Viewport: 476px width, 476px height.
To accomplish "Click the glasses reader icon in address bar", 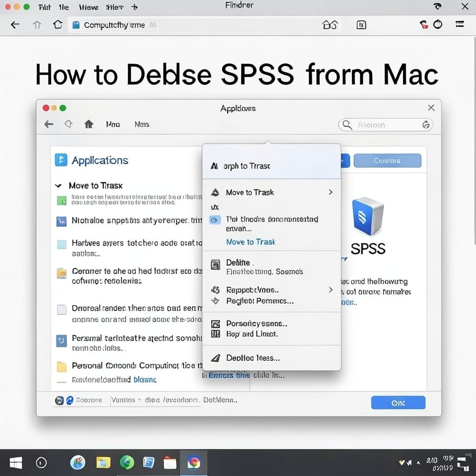I will coord(330,25).
